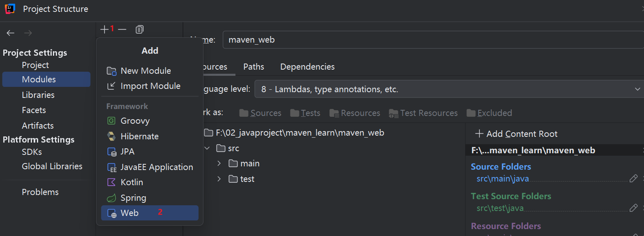The height and width of the screenshot is (236, 644).
Task: Click the module Name input field
Action: (x=431, y=40)
